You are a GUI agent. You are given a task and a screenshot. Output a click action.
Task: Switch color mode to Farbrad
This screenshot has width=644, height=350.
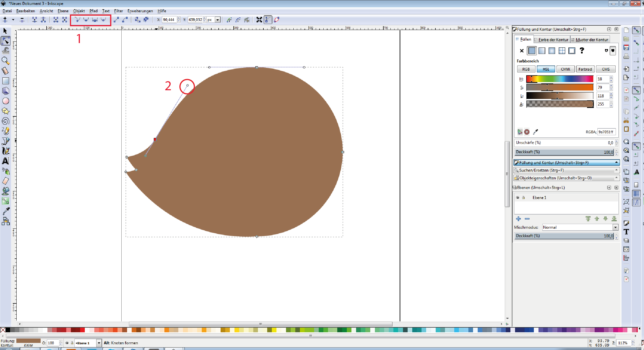point(585,69)
